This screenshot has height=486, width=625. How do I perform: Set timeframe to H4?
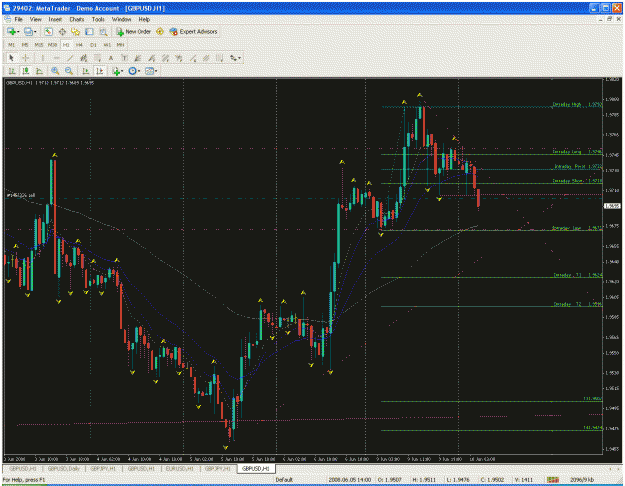tap(79, 45)
